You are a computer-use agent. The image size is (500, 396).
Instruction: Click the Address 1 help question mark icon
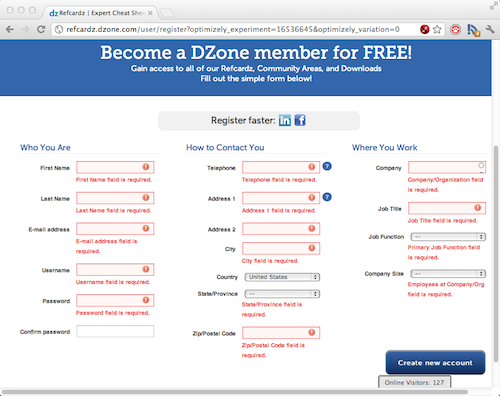pyautogui.click(x=327, y=197)
